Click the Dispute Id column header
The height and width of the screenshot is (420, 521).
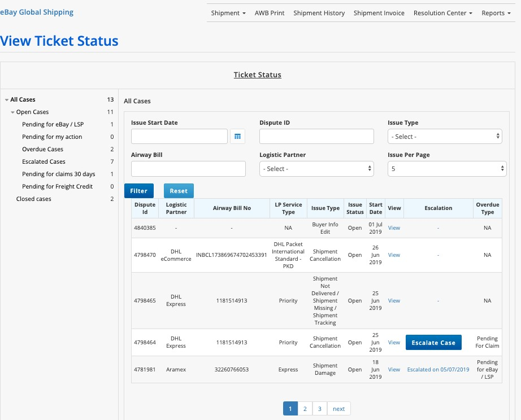tap(145, 208)
